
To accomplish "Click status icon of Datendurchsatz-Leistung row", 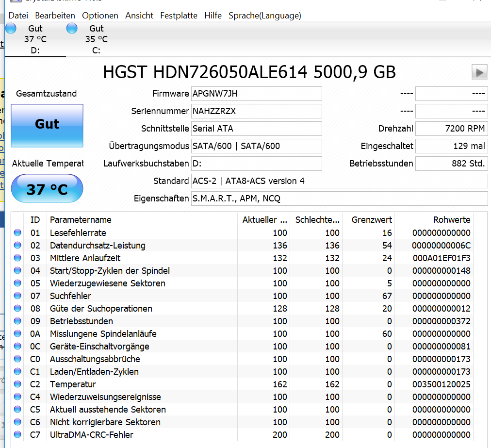I will coord(17,245).
